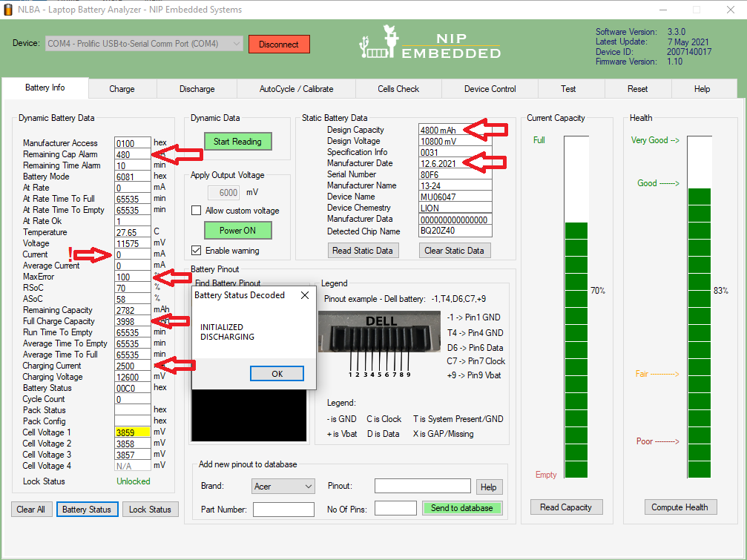Viewport: 747px width, 560px height.
Task: Click the Apply Output Voltage 6000 field
Action: pyautogui.click(x=224, y=193)
